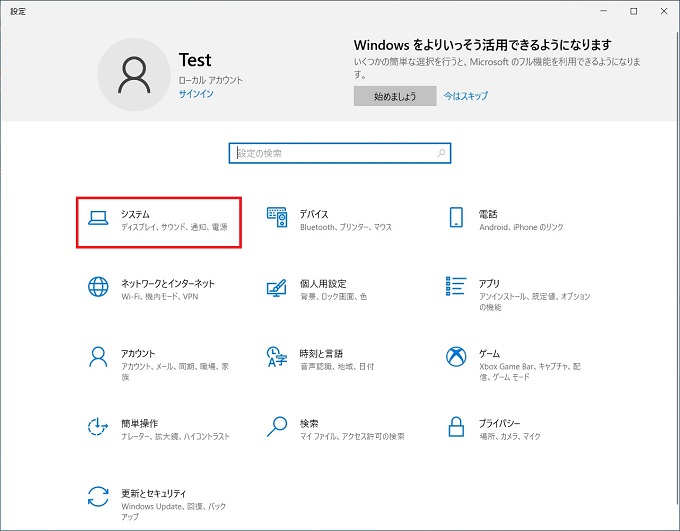Click the システム title text
680x531 pixels.
(135, 214)
